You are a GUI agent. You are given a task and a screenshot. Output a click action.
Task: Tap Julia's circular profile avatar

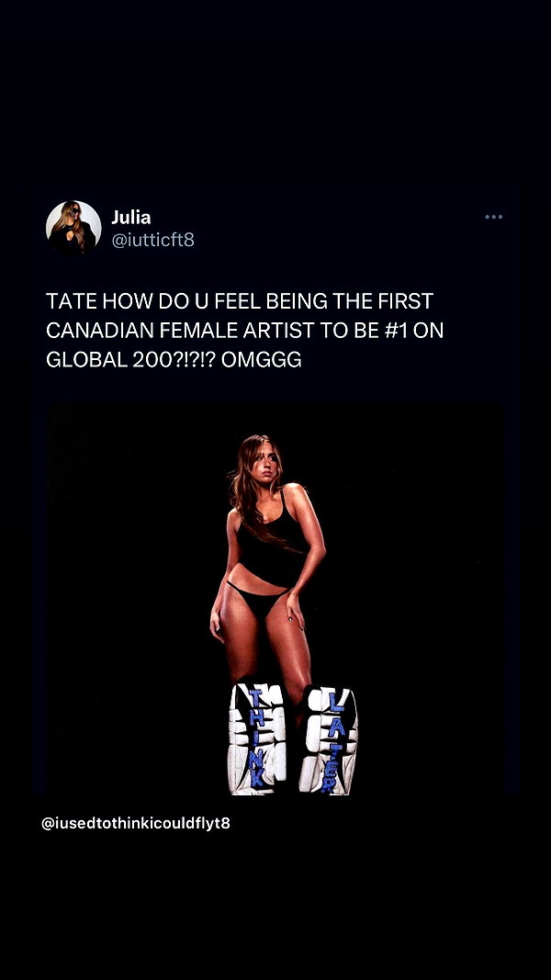(73, 228)
